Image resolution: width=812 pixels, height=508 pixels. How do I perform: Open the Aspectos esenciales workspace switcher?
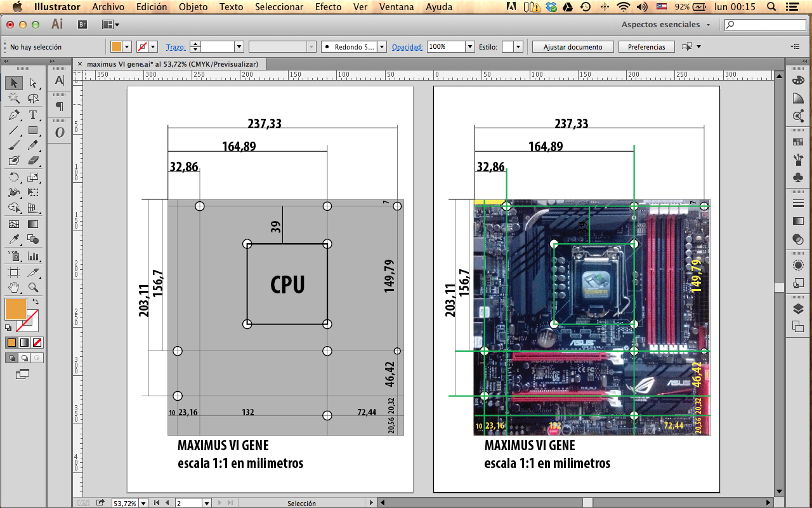point(665,25)
